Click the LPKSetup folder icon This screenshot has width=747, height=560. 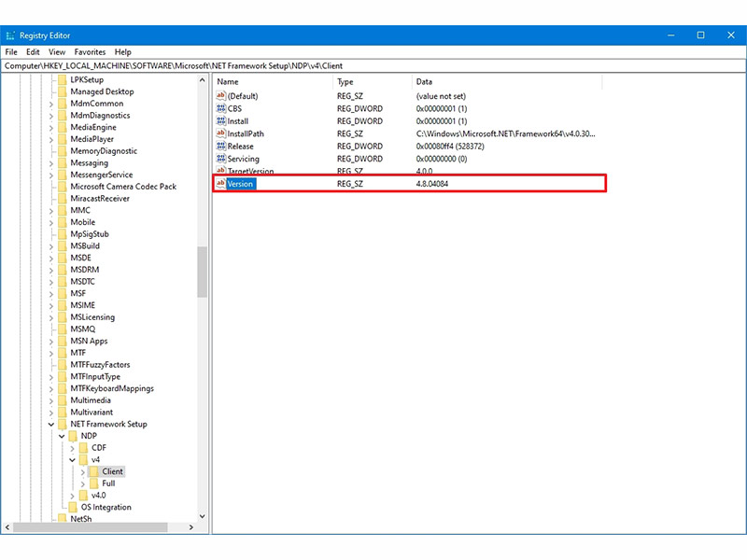[x=63, y=79]
